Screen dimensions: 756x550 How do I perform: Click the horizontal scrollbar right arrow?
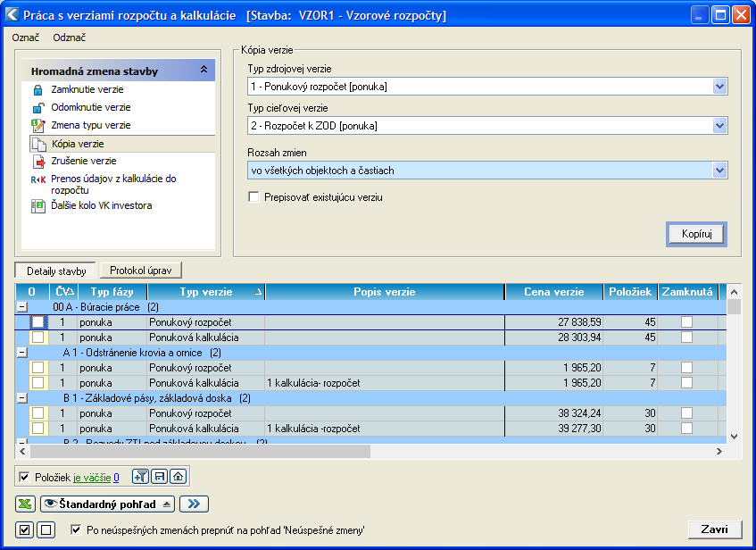click(719, 451)
